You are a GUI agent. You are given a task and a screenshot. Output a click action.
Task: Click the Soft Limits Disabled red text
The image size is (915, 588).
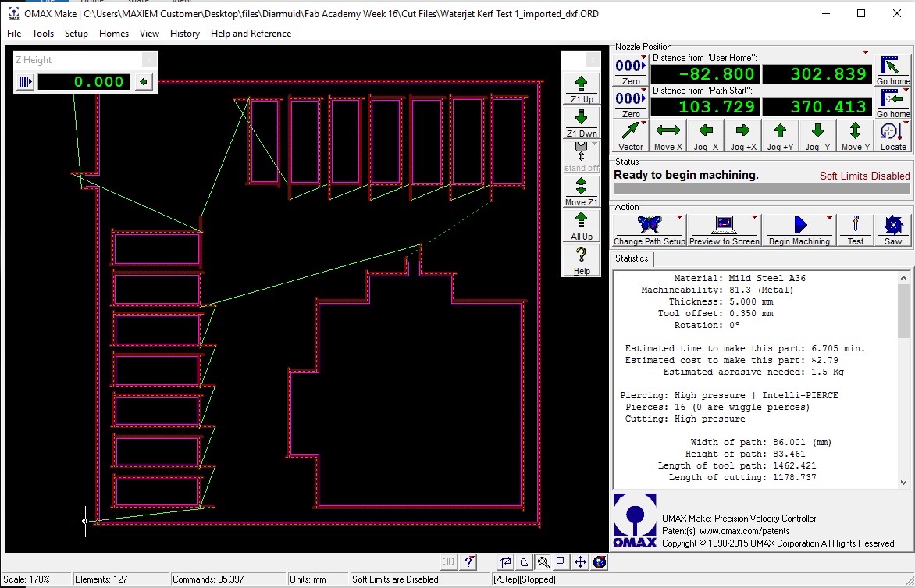865,176
